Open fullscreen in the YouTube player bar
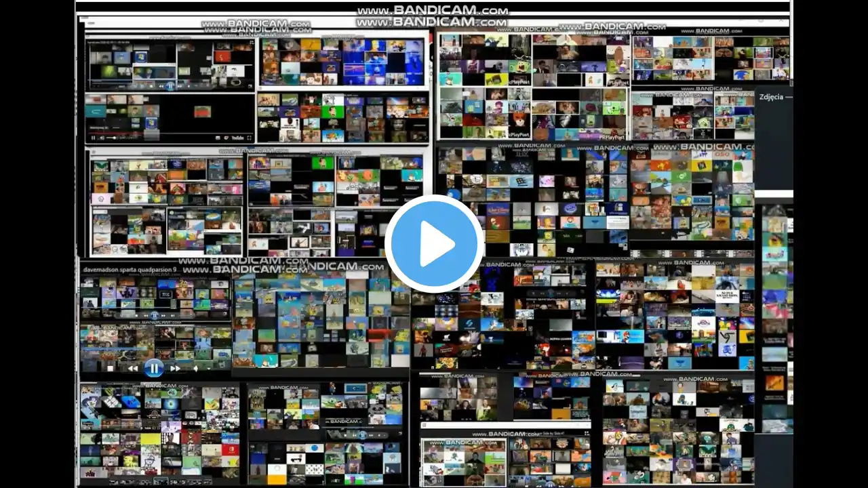This screenshot has width=868, height=488. coord(249,138)
